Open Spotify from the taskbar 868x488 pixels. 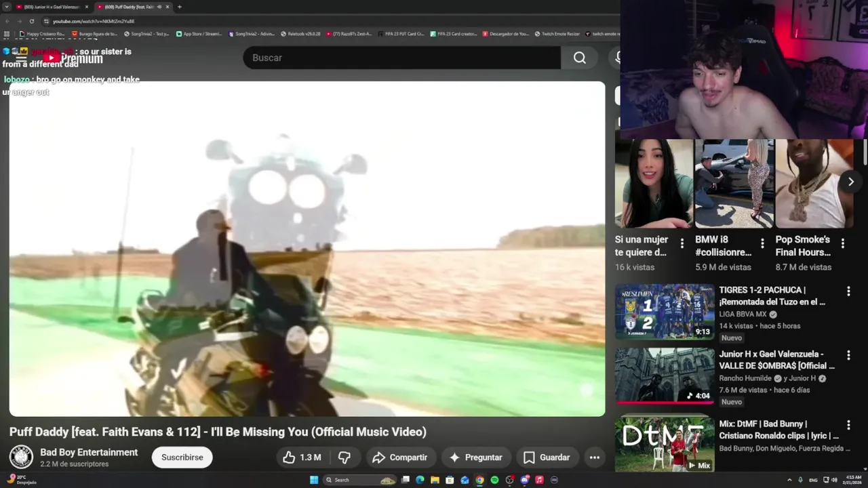(494, 480)
